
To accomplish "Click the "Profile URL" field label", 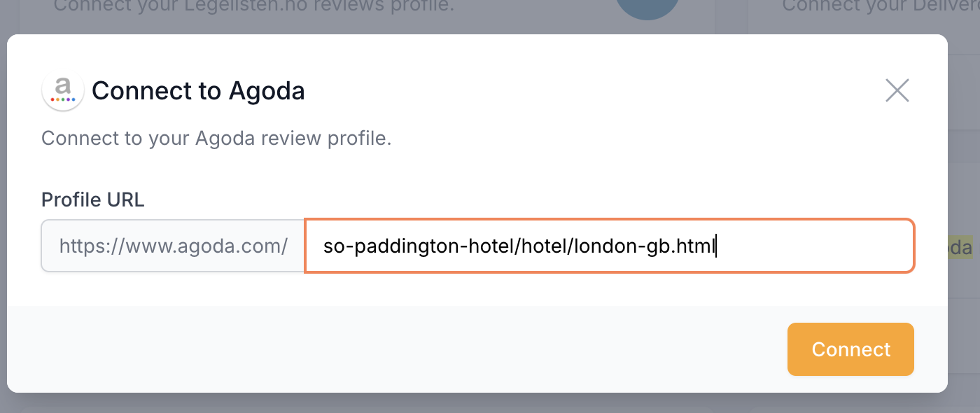I will (x=92, y=199).
